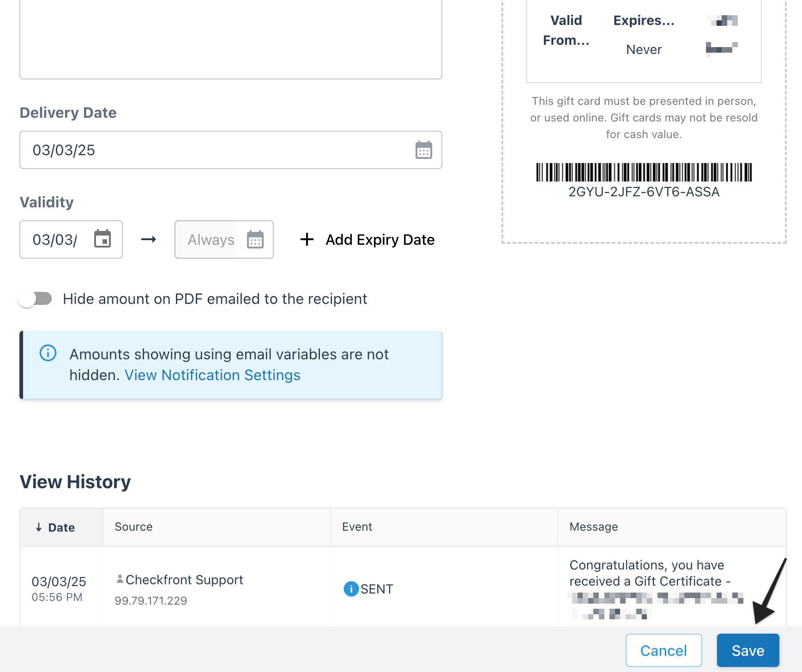This screenshot has height=672, width=802.
Task: Click the IP address 99.79.171.229
Action: (151, 601)
